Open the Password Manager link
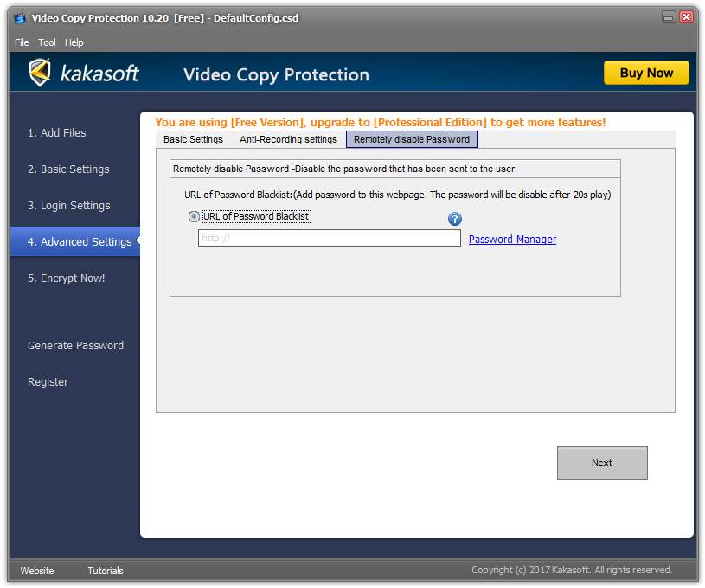This screenshot has width=705, height=588. click(x=512, y=240)
